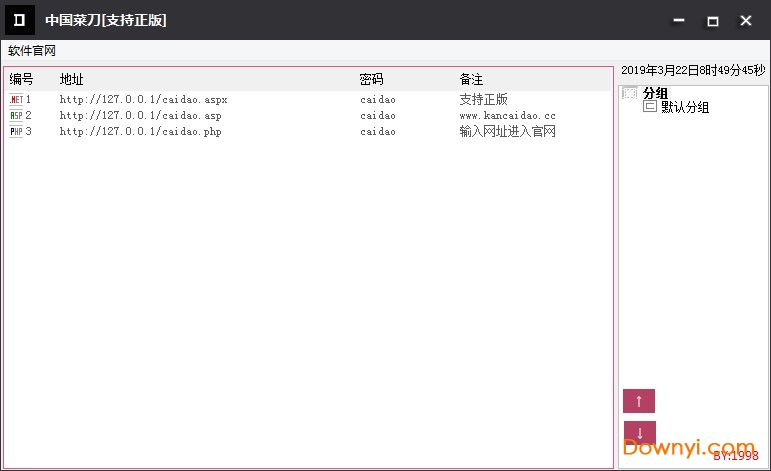Click the 备注 column header
771x471 pixels.
[x=471, y=79]
